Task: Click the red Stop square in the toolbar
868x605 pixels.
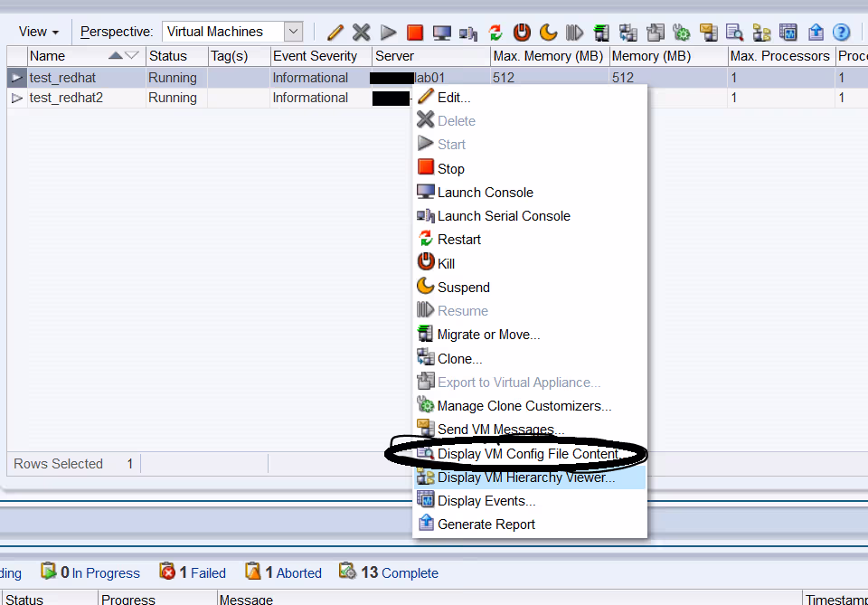Action: click(x=415, y=33)
